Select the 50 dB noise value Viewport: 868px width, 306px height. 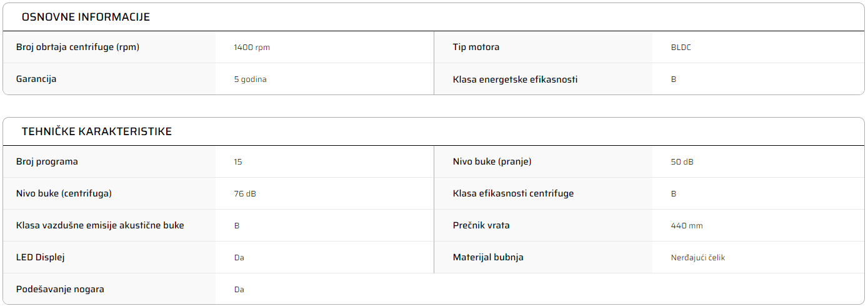tap(682, 162)
